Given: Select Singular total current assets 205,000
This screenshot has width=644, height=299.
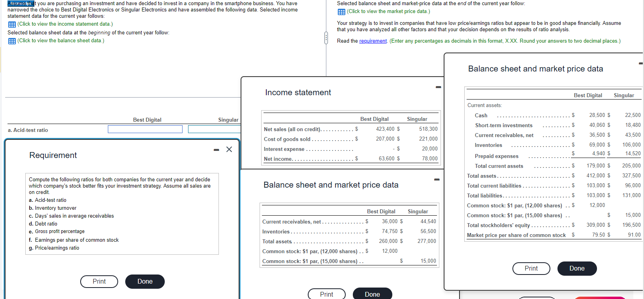Looking at the screenshot, I should coord(631,166).
